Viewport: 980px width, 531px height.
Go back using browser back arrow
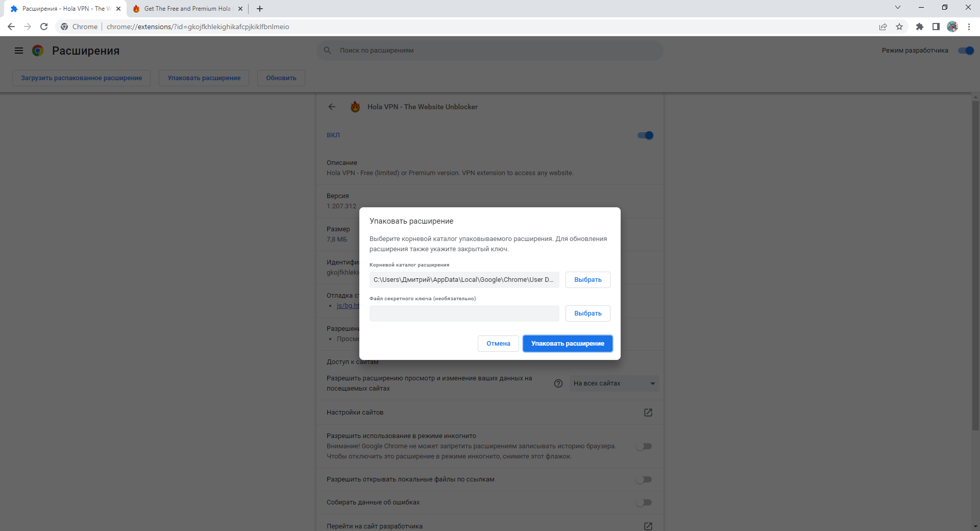click(x=11, y=27)
